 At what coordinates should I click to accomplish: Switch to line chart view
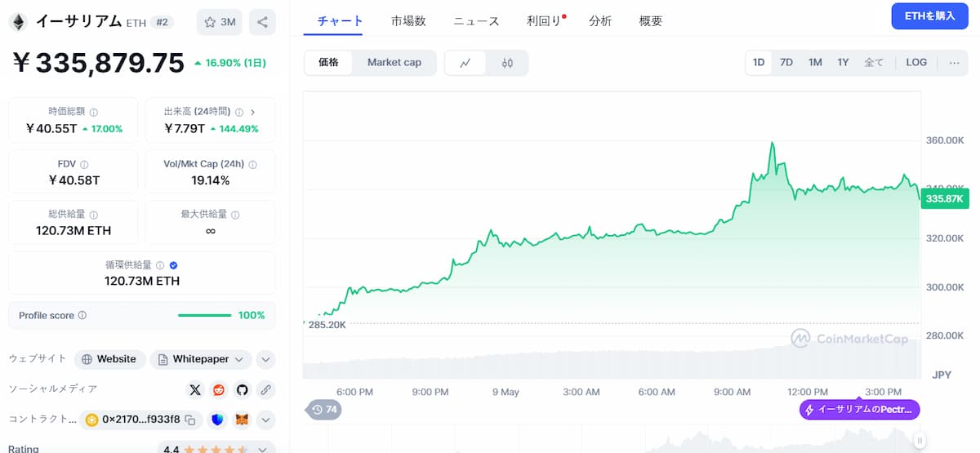(x=465, y=63)
